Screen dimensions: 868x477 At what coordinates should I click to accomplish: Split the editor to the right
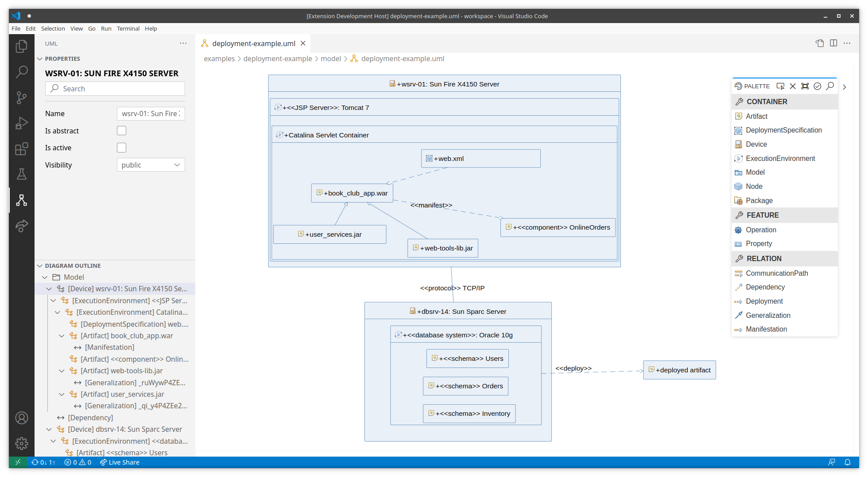click(833, 43)
